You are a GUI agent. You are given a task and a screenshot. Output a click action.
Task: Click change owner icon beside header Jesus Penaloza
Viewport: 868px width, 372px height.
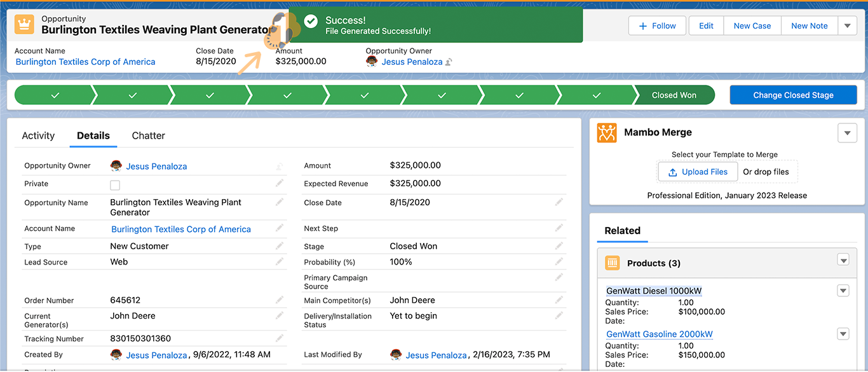click(x=449, y=62)
